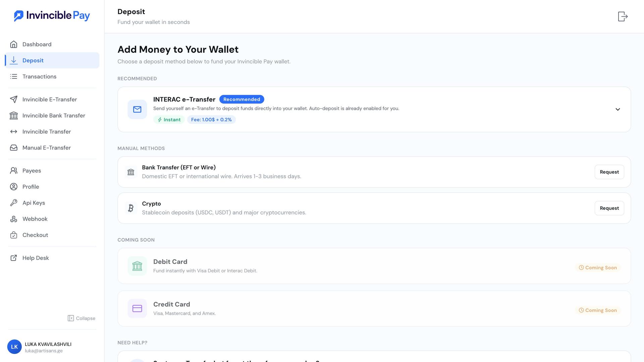Expand the INTERAC e-Transfer card chevron
644x362 pixels.
coord(618,109)
